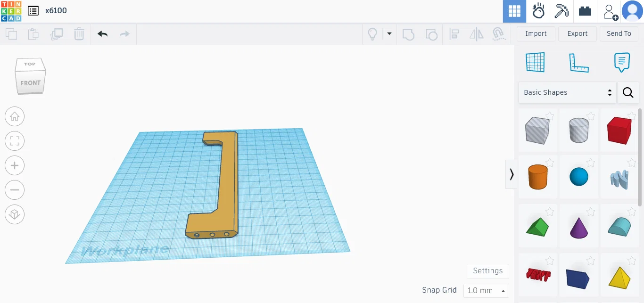This screenshot has height=303, width=644.
Task: Click the Align tool icon
Action: 454,34
